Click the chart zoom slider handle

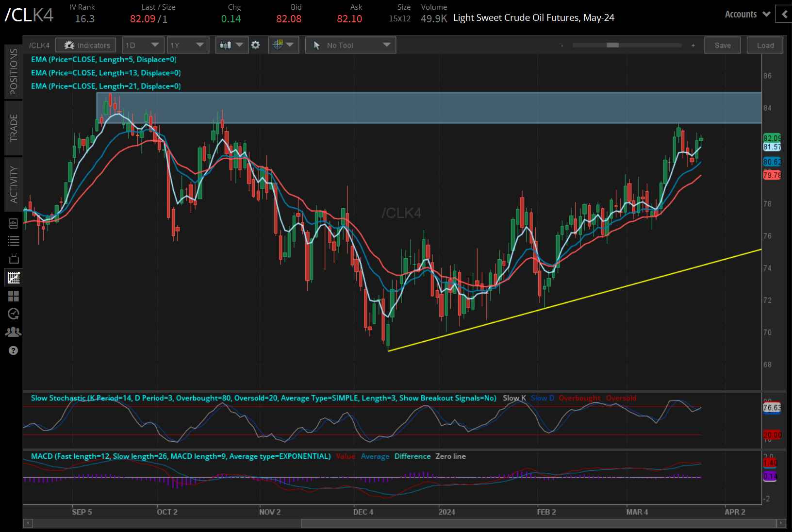[x=612, y=45]
